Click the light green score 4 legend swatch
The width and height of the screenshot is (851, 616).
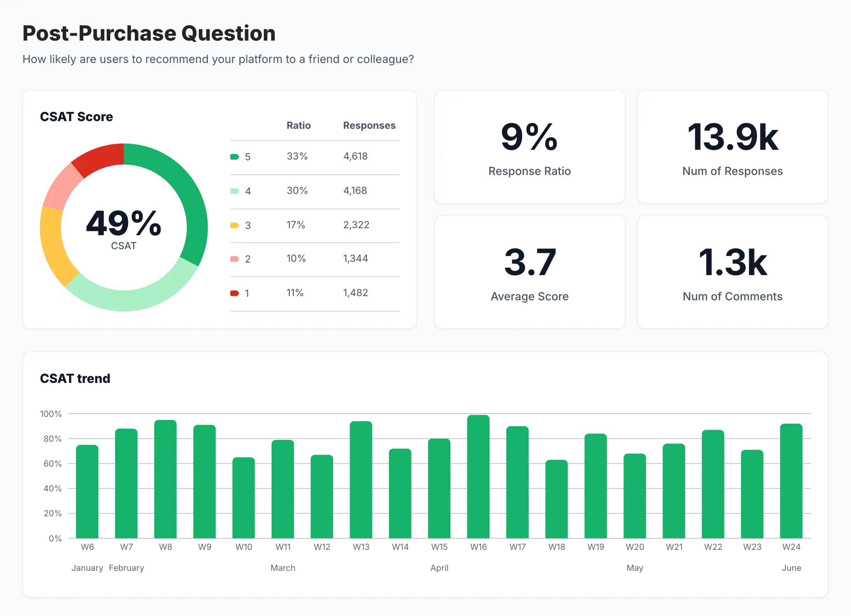[x=234, y=191]
